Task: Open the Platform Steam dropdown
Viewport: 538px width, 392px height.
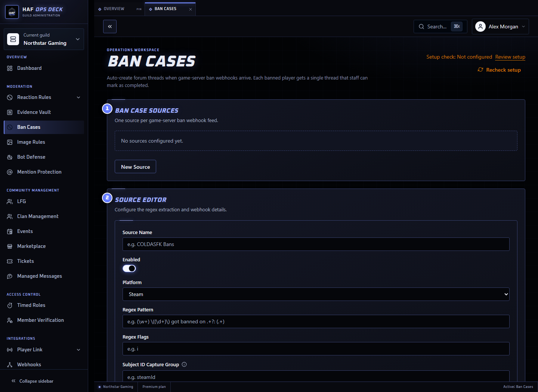Action: pyautogui.click(x=316, y=294)
